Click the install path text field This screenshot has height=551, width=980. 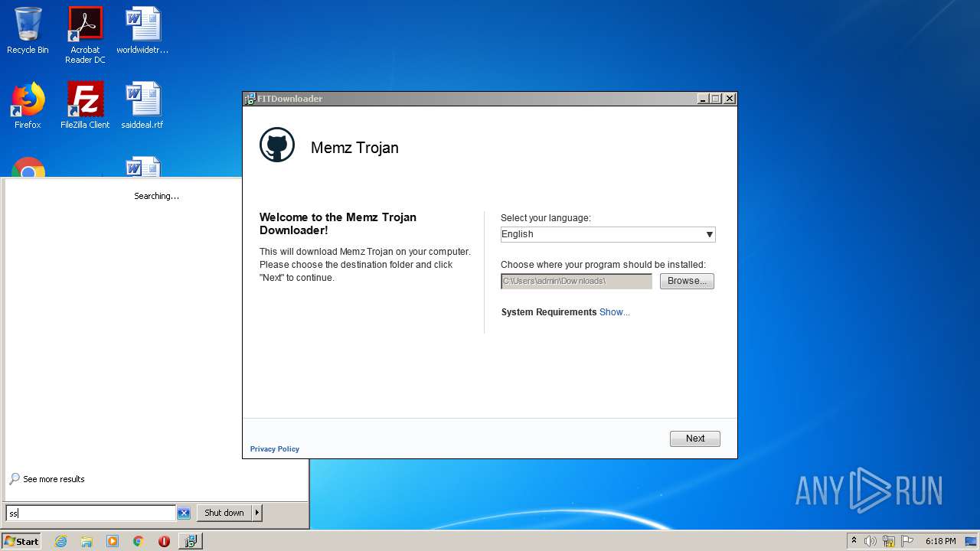pos(577,281)
